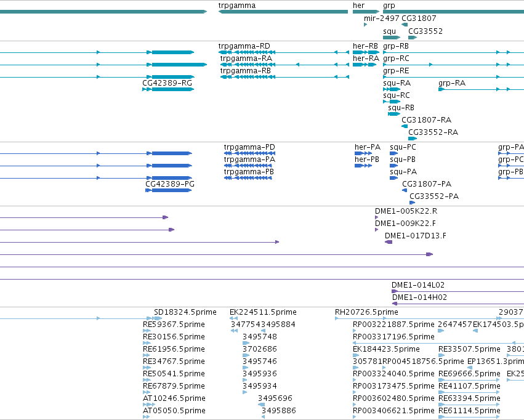Image resolution: width=524 pixels, height=420 pixels.
Task: Click EST AT05050.5prime
Action: (174, 411)
